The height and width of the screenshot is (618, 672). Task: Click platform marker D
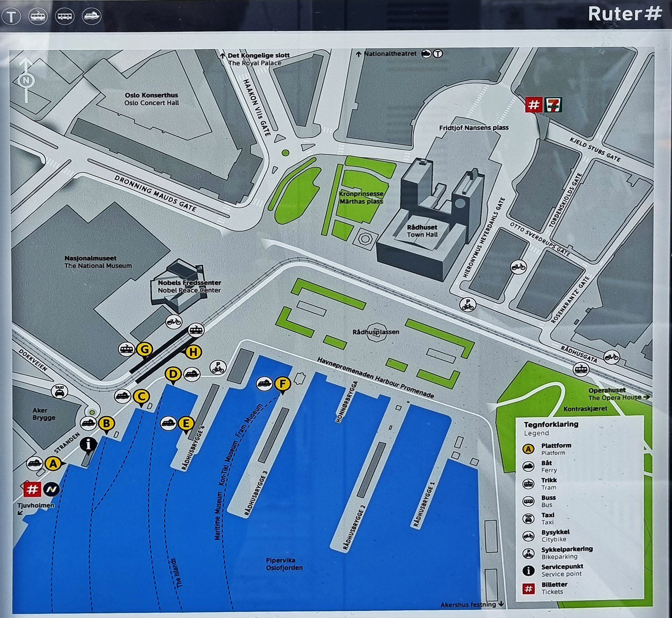173,374
